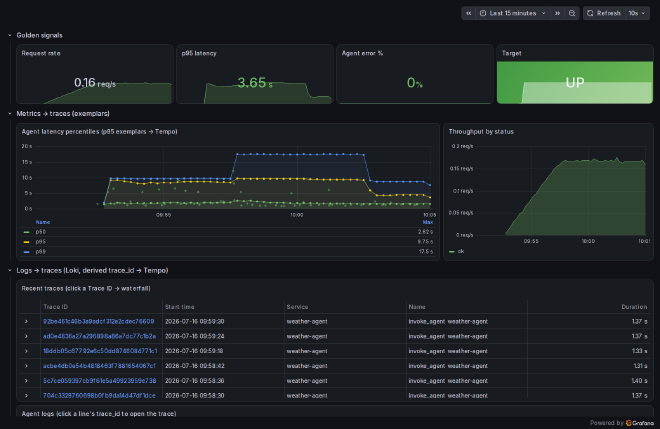Sort table by Name column header
The width and height of the screenshot is (660, 429).
[x=417, y=307]
